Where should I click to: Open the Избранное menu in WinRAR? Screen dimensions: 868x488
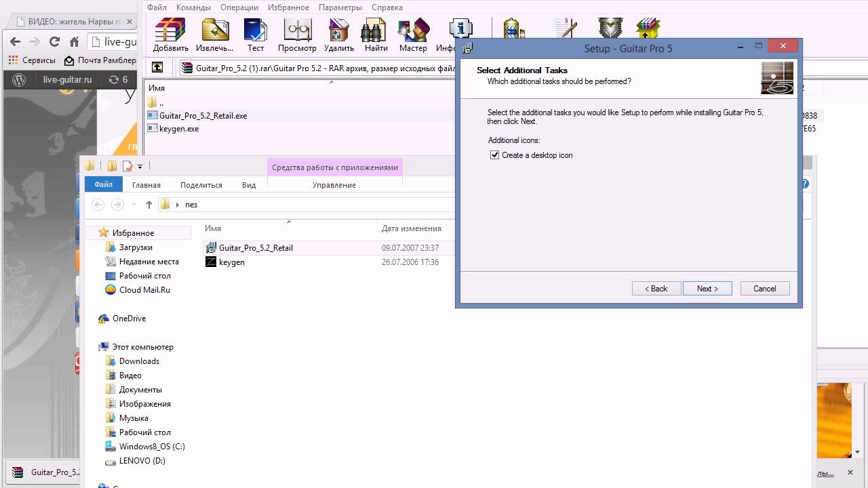point(288,7)
